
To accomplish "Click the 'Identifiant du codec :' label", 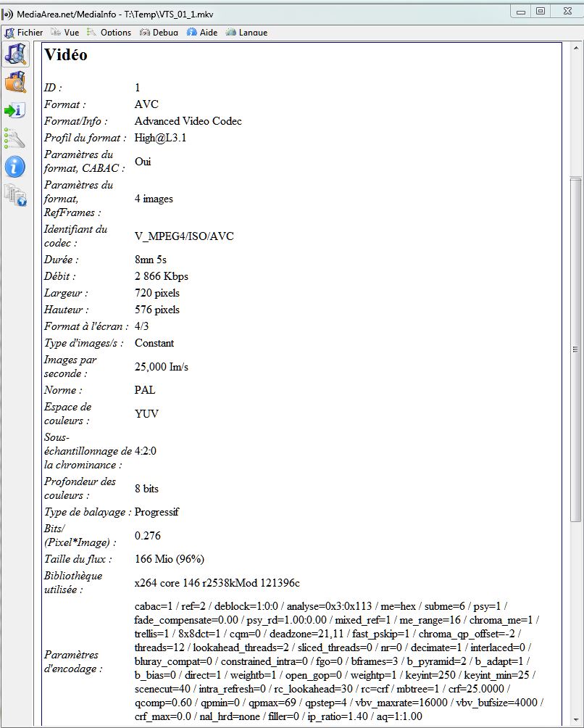I will point(75,236).
